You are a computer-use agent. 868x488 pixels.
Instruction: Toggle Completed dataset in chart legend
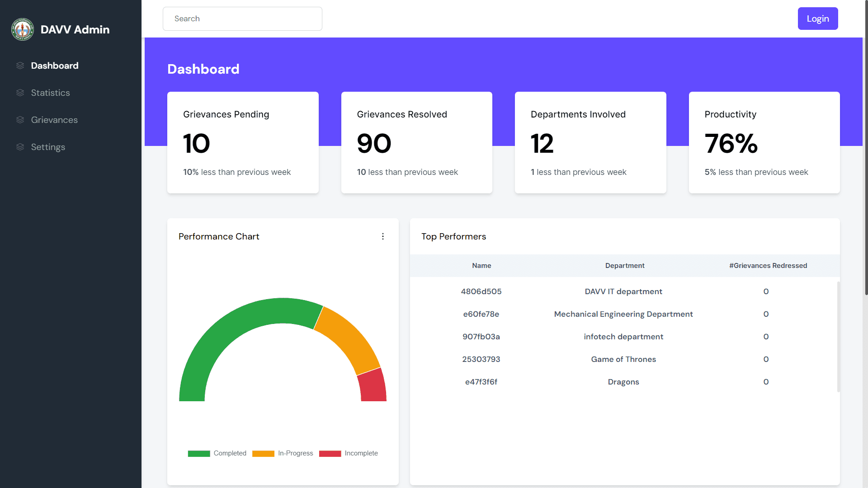coord(217,453)
